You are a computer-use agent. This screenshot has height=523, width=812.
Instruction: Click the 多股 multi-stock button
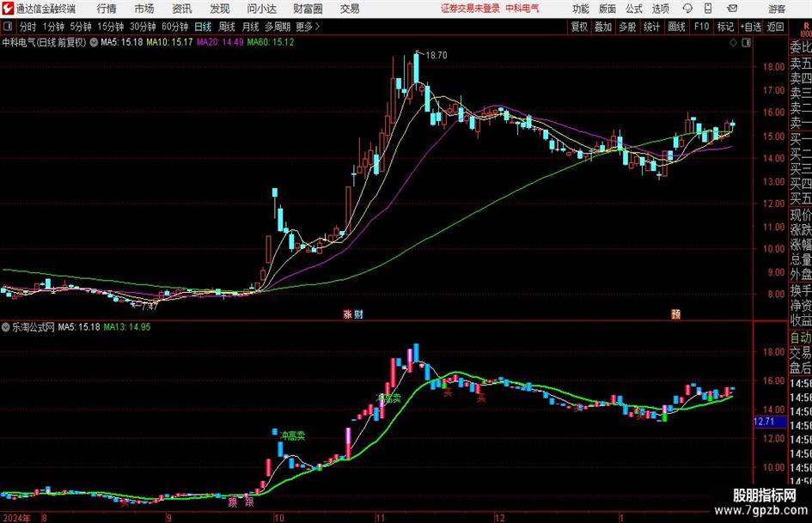[627, 27]
